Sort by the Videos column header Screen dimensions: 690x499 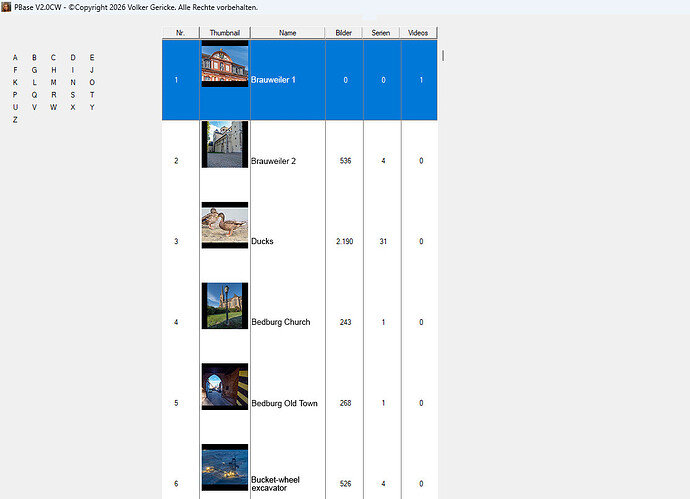pos(418,33)
